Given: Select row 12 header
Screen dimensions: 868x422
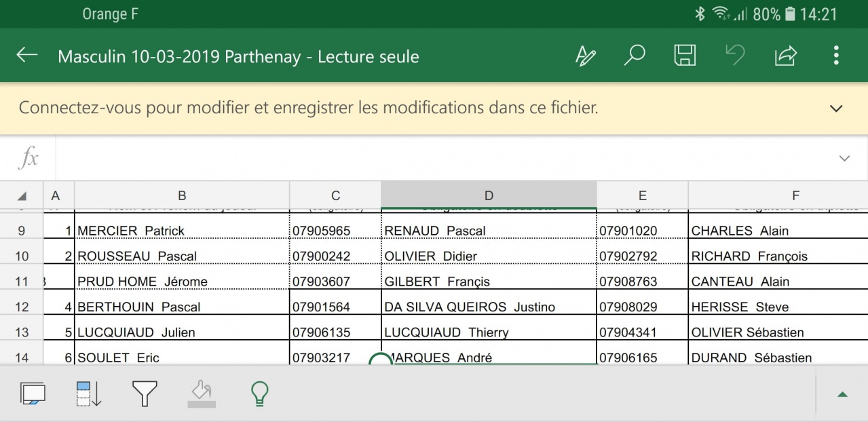Looking at the screenshot, I should pos(22,307).
